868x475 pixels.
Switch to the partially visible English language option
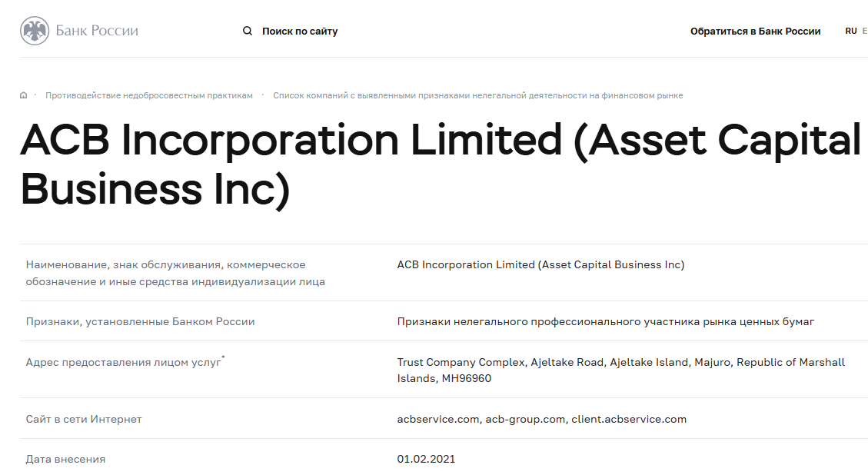865,32
